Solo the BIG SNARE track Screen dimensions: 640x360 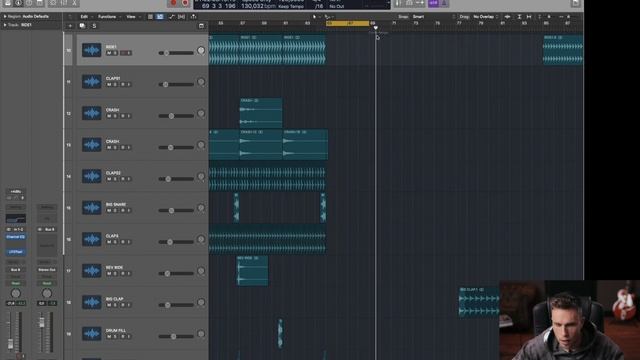116,210
